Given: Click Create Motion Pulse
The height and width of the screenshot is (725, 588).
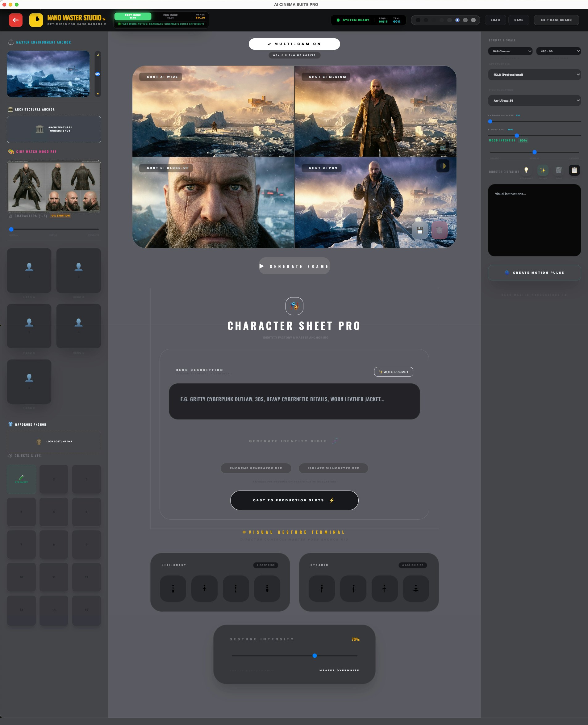Looking at the screenshot, I should pyautogui.click(x=535, y=272).
